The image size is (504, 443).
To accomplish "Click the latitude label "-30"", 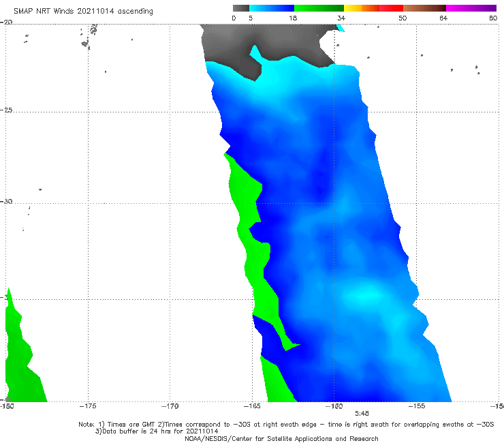I will tap(6, 201).
